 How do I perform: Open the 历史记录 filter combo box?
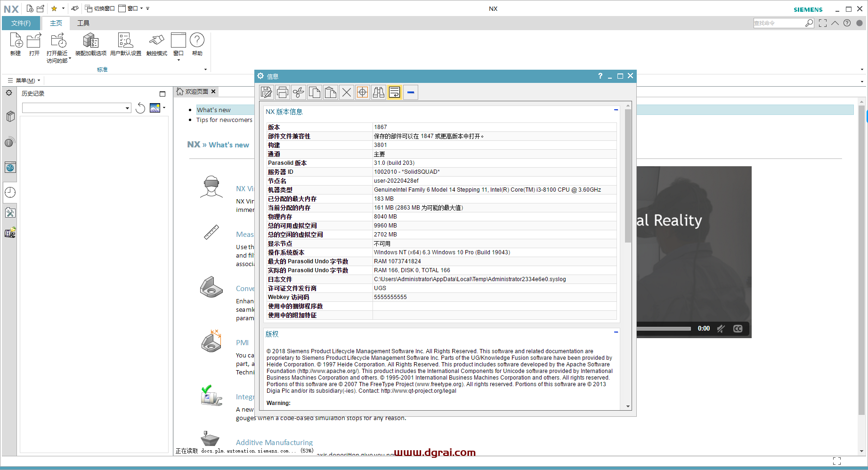point(76,108)
